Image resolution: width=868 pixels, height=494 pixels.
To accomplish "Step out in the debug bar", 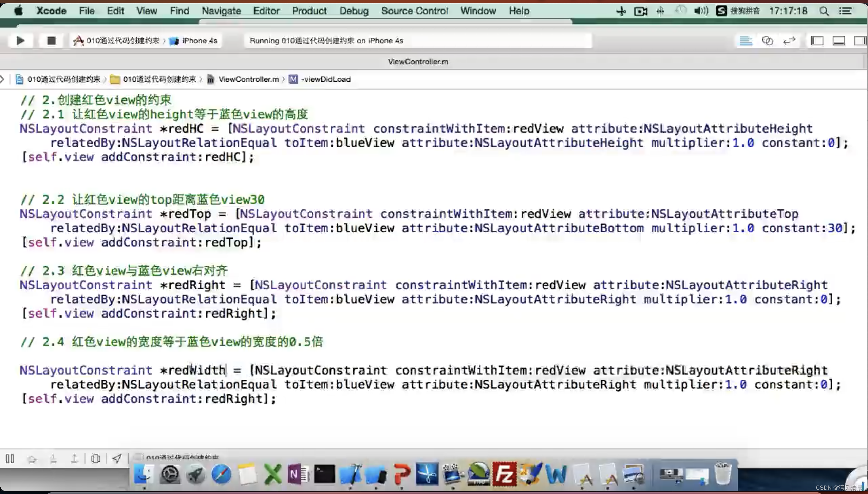I will pyautogui.click(x=74, y=459).
